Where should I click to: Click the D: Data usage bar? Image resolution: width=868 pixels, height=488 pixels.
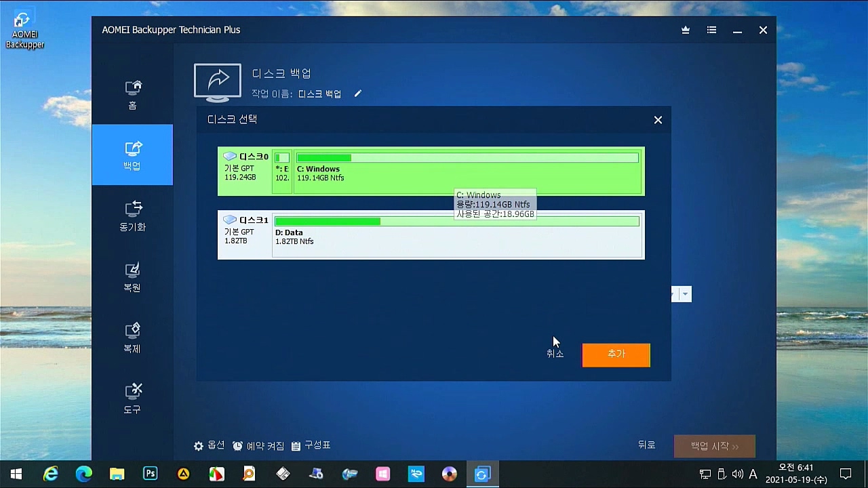[x=457, y=222]
